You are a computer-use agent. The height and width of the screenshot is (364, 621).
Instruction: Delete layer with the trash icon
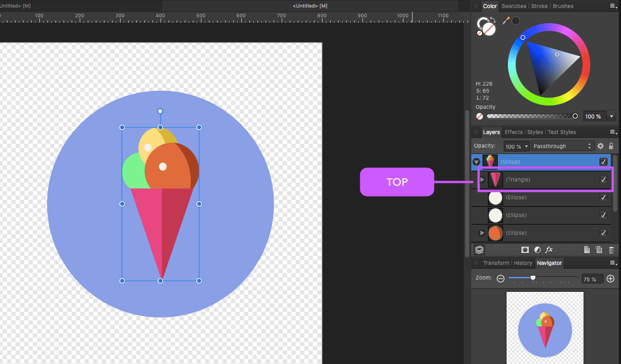(x=611, y=250)
